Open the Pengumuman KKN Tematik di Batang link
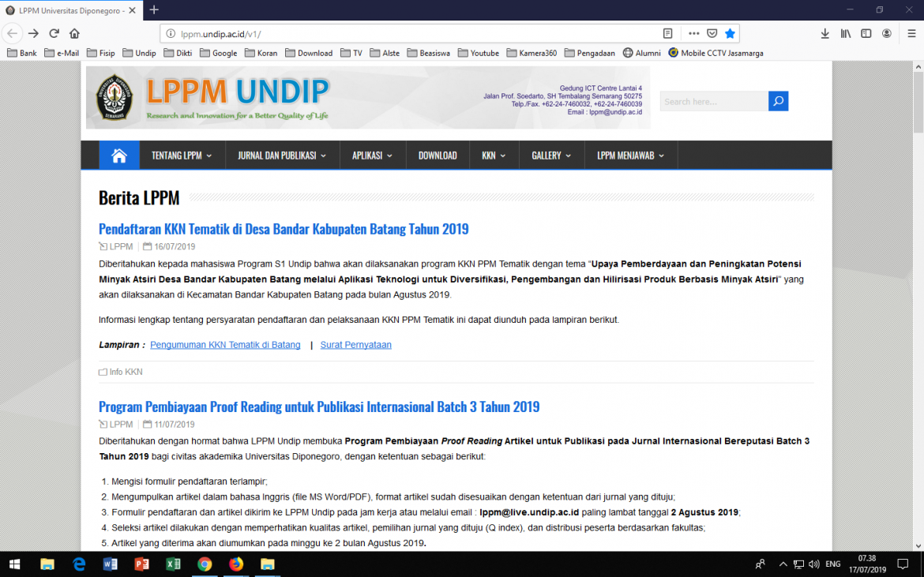 [x=225, y=345]
